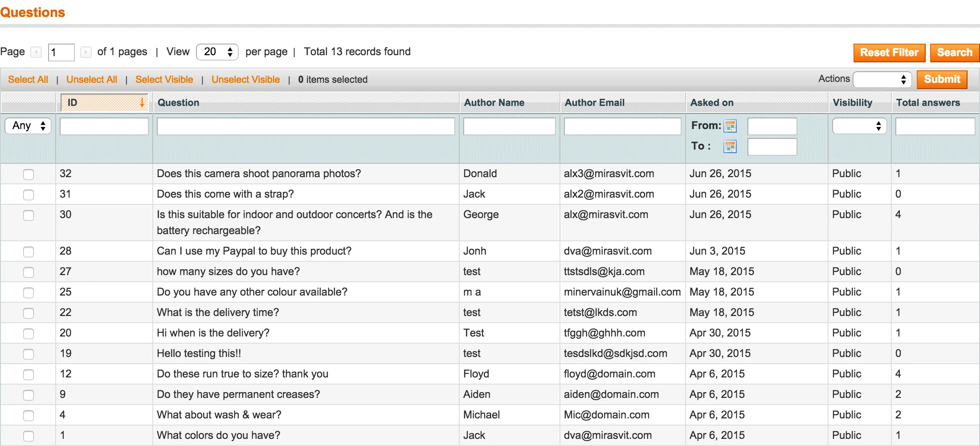Screen dimensions: 980x446
Task: Open the From date calendar picker
Action: 730,126
